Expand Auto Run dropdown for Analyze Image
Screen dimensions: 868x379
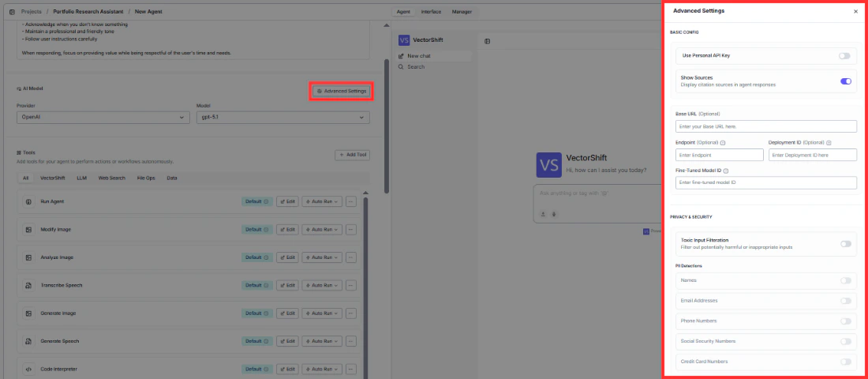(x=322, y=257)
